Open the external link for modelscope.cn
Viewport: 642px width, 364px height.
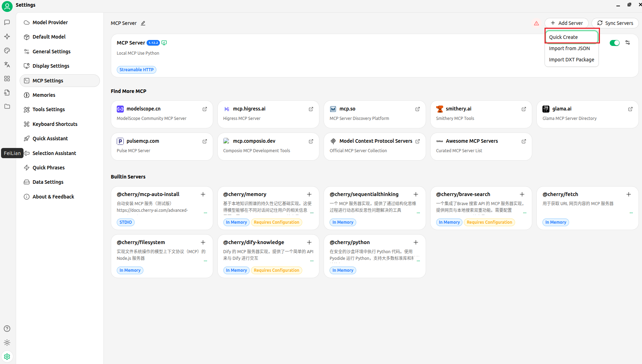point(205,109)
